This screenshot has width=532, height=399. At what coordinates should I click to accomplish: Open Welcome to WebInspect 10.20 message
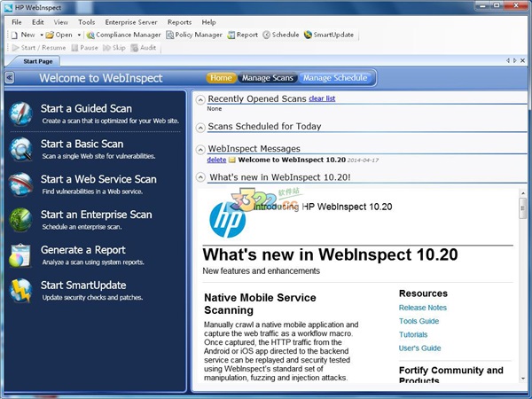292,160
